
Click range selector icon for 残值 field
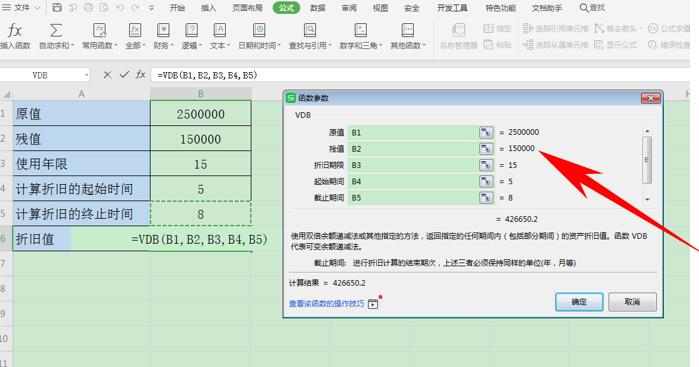486,149
